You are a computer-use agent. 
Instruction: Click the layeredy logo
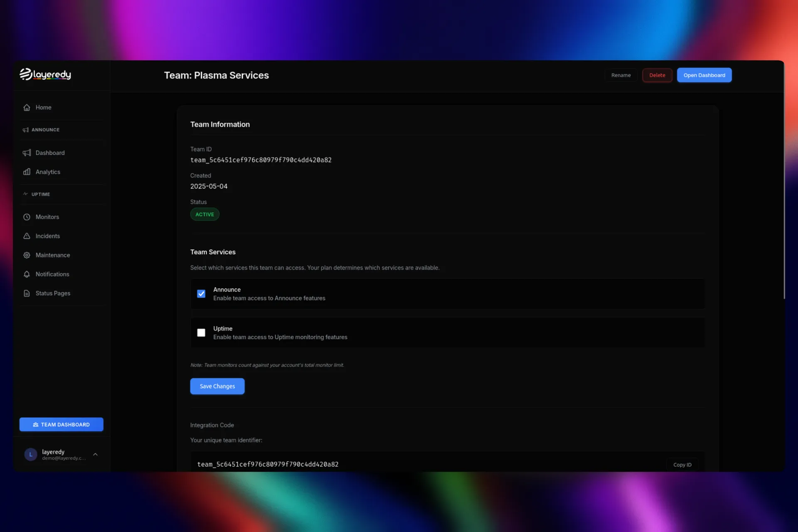pos(45,74)
